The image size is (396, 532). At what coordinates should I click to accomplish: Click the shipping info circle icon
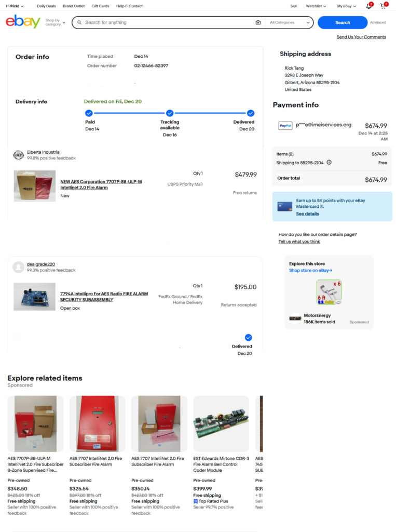[329, 163]
